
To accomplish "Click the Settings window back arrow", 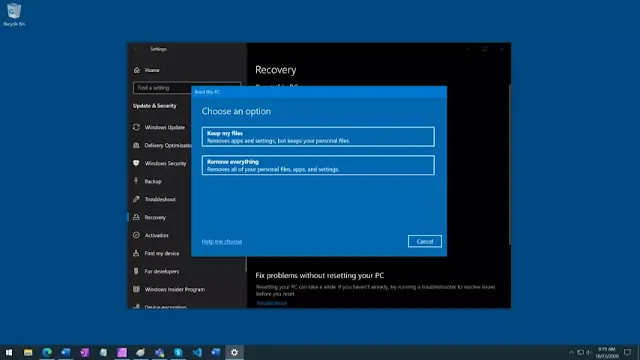I will click(x=136, y=49).
